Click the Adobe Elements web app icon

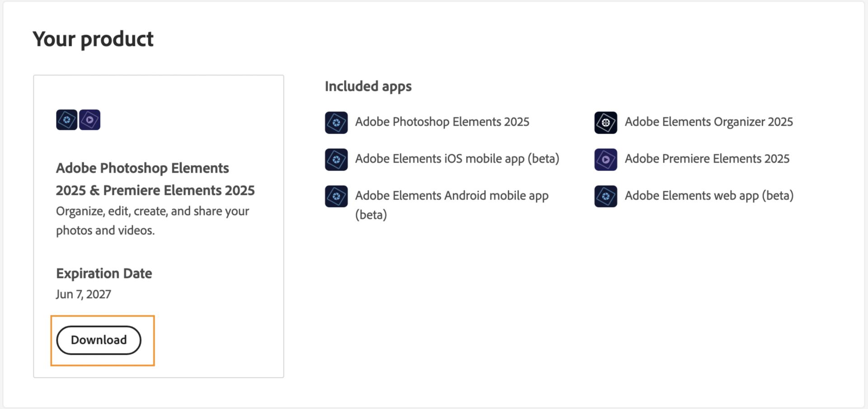click(x=606, y=196)
